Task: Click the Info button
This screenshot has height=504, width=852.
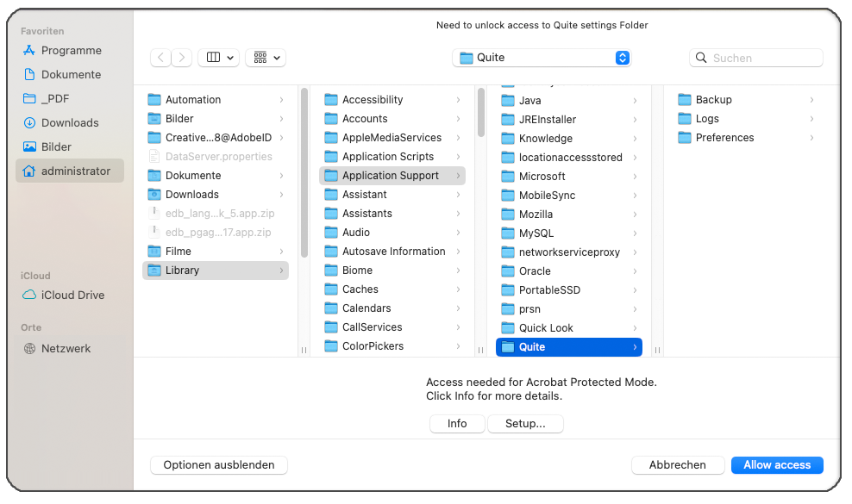Action: [457, 424]
